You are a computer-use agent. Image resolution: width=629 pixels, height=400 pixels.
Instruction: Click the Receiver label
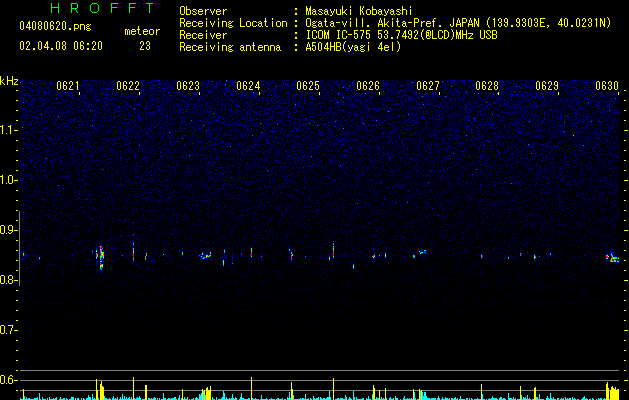(x=203, y=35)
